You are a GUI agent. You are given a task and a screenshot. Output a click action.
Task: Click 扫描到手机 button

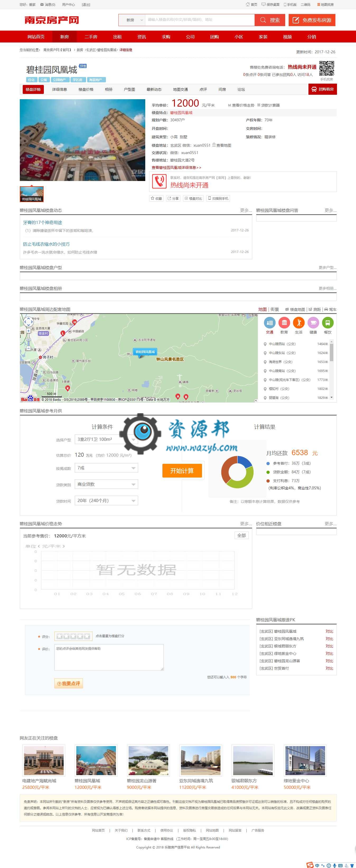tap(218, 198)
